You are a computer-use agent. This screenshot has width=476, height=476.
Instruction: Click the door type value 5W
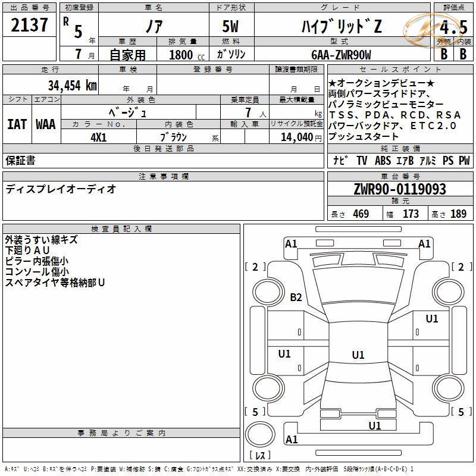click(x=230, y=26)
